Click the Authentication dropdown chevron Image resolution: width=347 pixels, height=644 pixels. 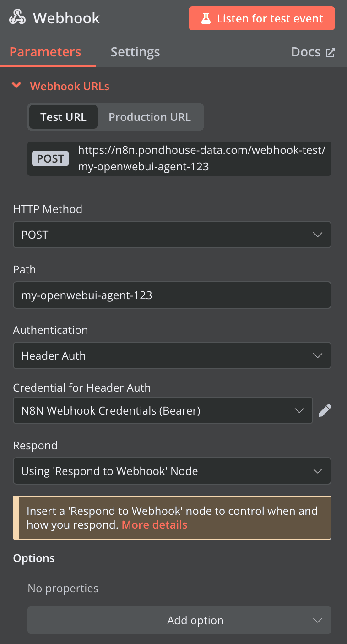point(318,355)
